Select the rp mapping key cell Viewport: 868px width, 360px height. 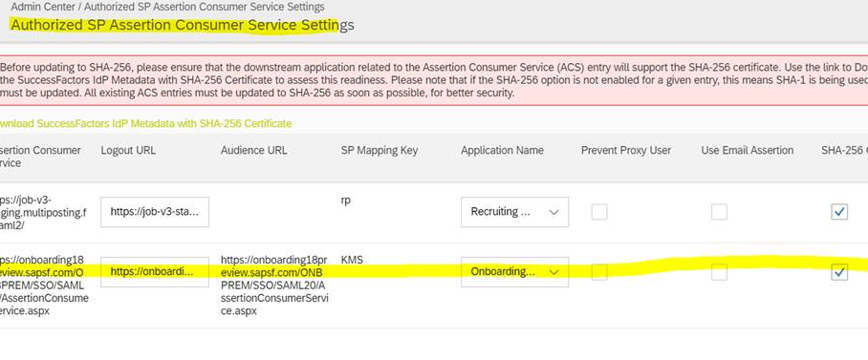click(x=346, y=201)
